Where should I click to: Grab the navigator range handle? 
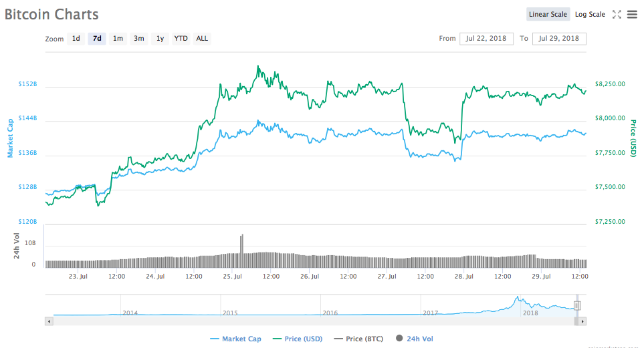coord(577,305)
